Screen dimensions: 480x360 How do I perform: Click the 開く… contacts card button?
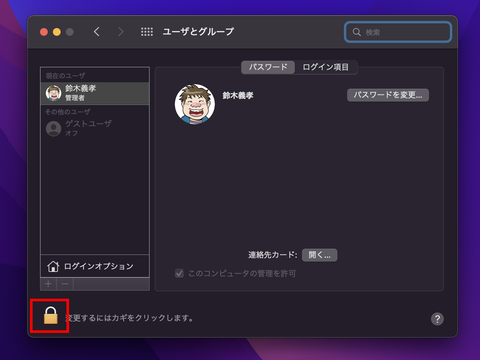pyautogui.click(x=319, y=255)
